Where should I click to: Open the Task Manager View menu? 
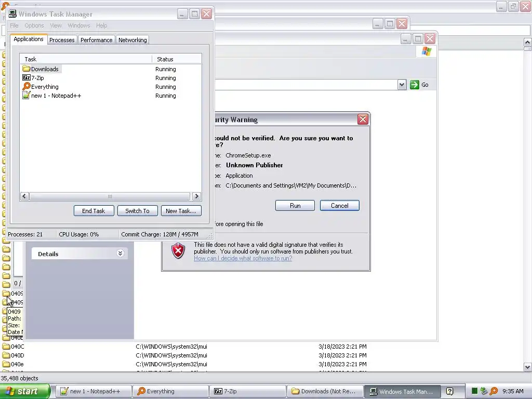click(x=56, y=25)
